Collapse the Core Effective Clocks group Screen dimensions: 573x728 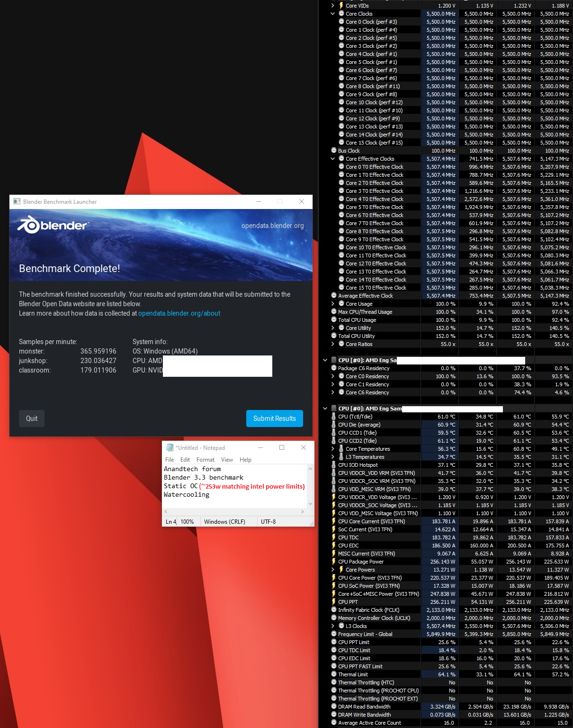coord(333,158)
